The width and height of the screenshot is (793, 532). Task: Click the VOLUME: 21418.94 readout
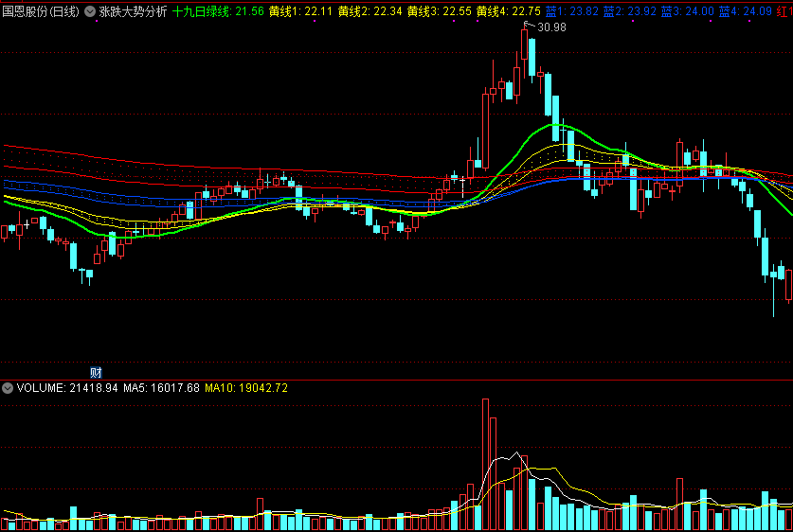[67, 388]
